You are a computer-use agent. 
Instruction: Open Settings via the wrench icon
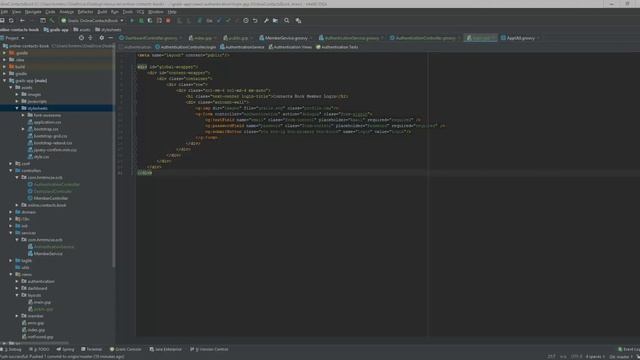pos(266,20)
